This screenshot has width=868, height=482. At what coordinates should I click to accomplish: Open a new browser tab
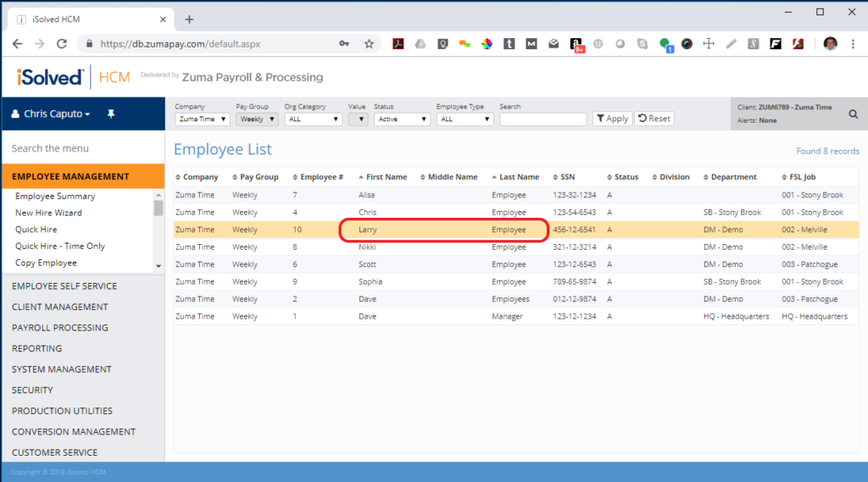click(x=189, y=19)
